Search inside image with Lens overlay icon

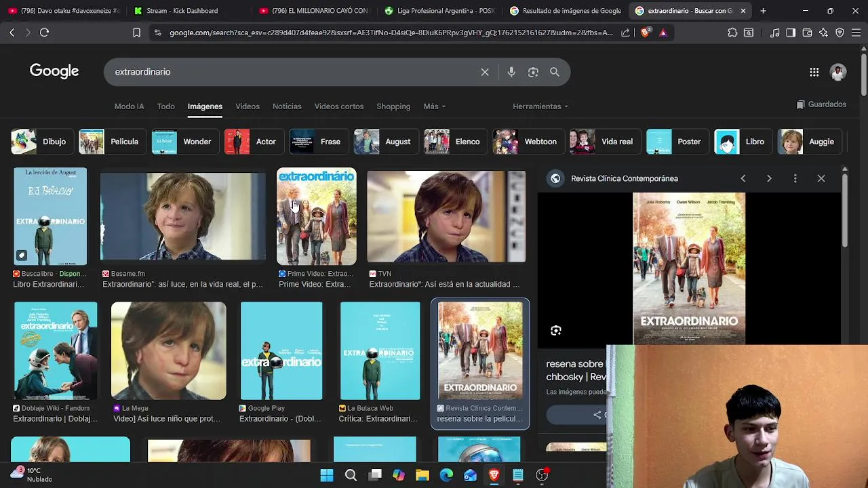pos(556,331)
